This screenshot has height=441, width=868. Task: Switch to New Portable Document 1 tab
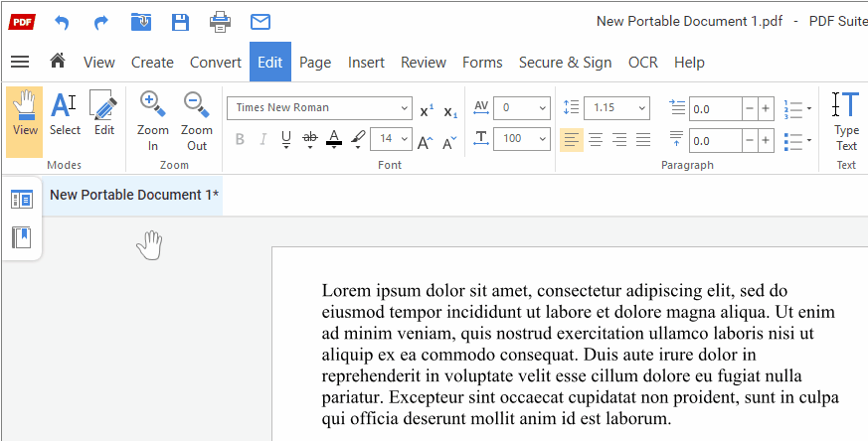(133, 195)
